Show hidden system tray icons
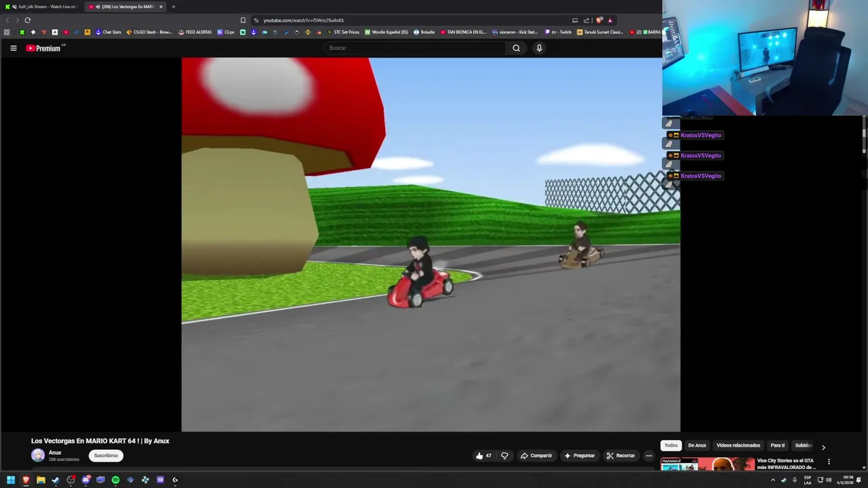 772,480
